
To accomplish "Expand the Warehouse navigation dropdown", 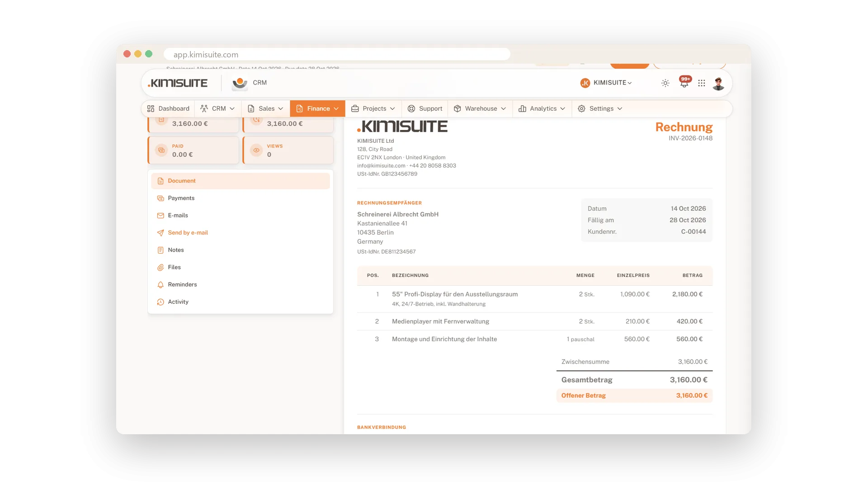I will [480, 108].
